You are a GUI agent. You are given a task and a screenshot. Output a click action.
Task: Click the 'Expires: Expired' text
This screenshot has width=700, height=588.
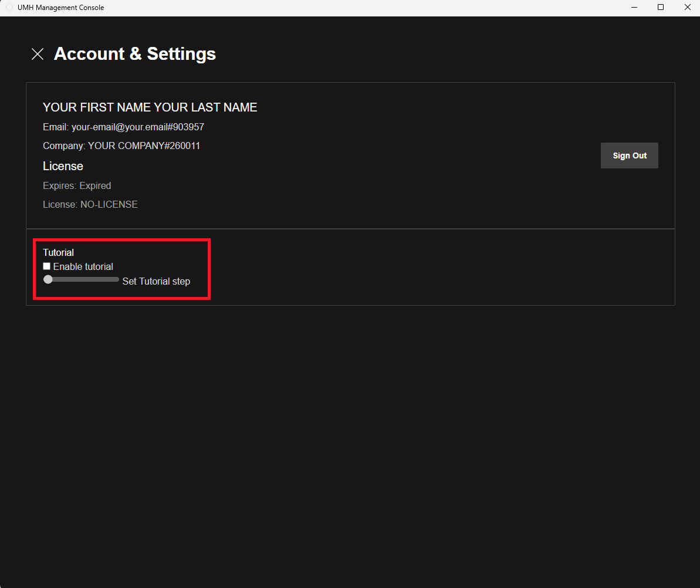click(x=77, y=185)
